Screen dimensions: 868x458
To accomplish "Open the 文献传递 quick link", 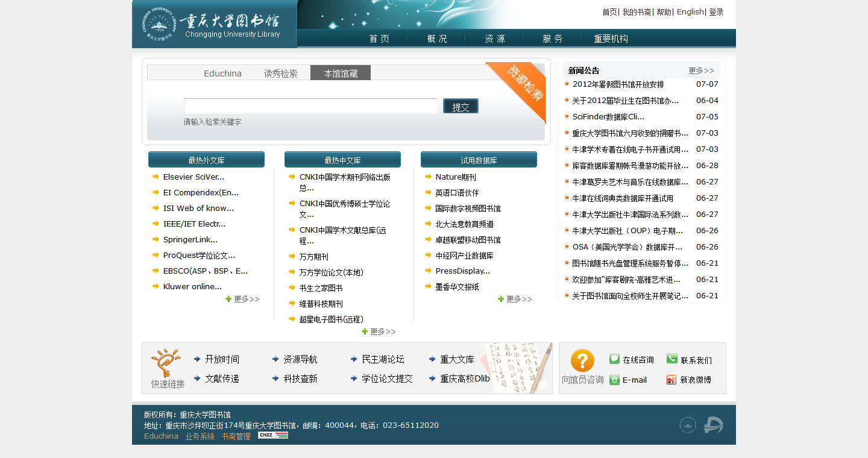I will click(222, 378).
